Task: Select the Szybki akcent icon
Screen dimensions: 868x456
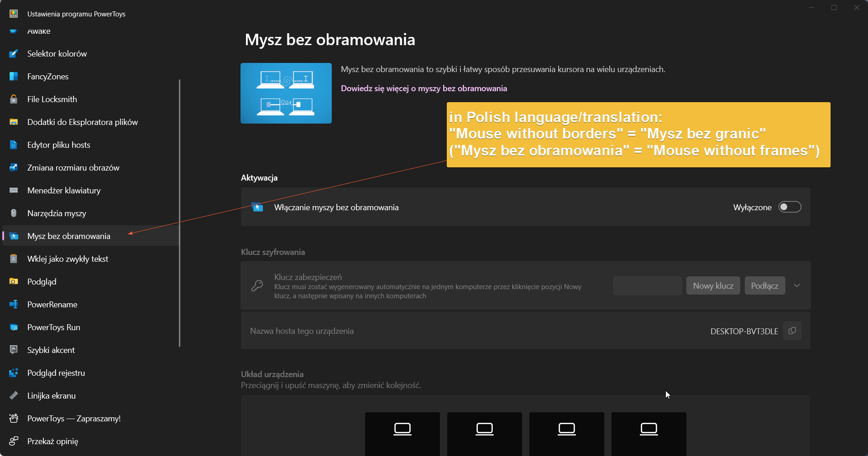Action: pyautogui.click(x=13, y=350)
